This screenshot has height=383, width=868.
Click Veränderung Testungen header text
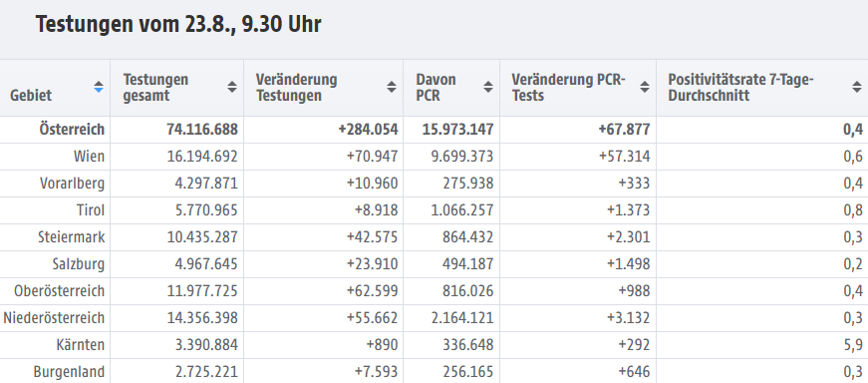(x=296, y=88)
